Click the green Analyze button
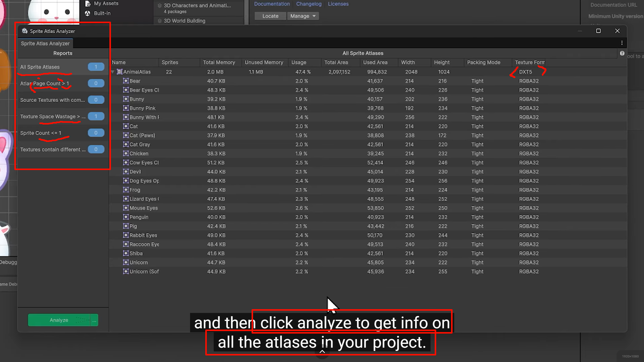The height and width of the screenshot is (362, 644). click(x=59, y=320)
